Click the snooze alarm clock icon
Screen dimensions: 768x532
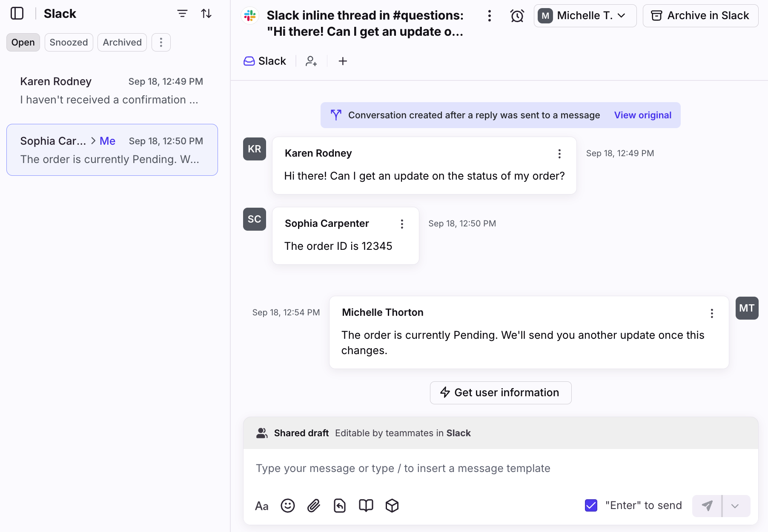(x=517, y=16)
